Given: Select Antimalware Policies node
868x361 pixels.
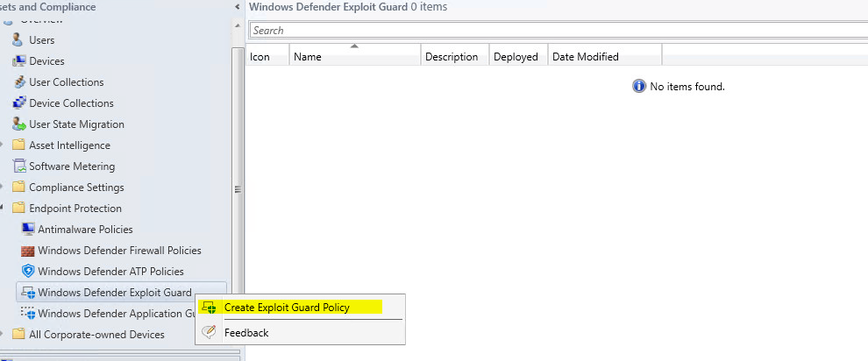Looking at the screenshot, I should [x=85, y=229].
